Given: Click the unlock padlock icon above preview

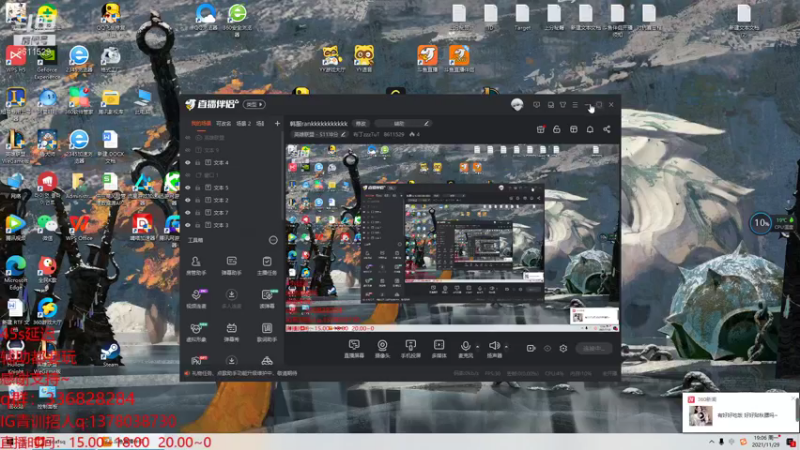Looking at the screenshot, I should click(557, 130).
